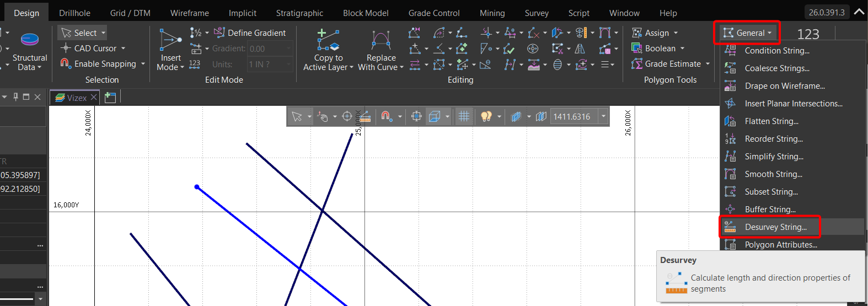Click the Gradient value input field

[270, 49]
